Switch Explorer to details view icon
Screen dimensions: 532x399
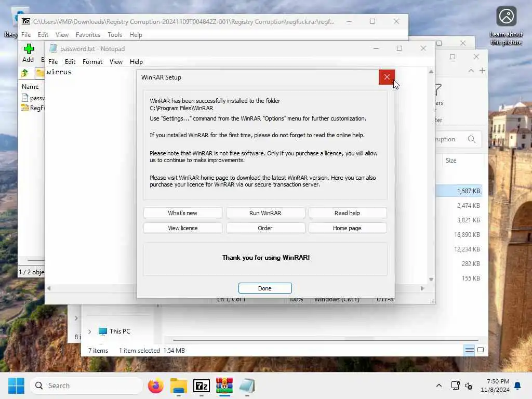click(x=469, y=351)
